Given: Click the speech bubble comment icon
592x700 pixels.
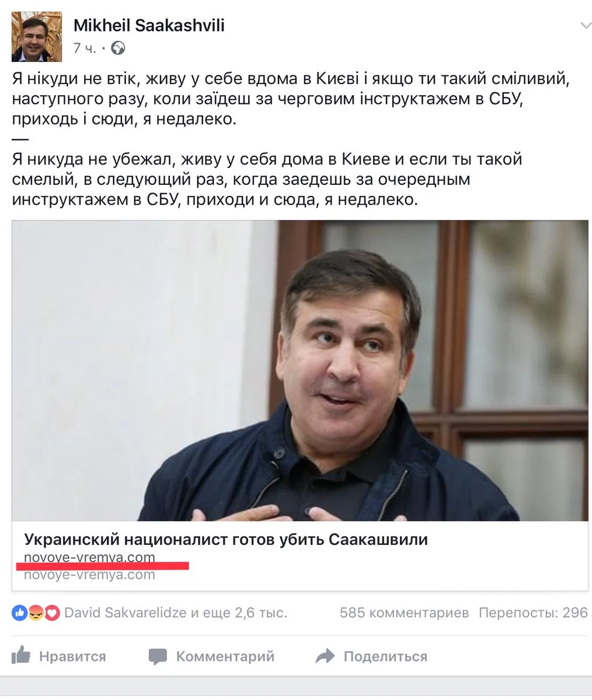Looking at the screenshot, I should pyautogui.click(x=158, y=657).
